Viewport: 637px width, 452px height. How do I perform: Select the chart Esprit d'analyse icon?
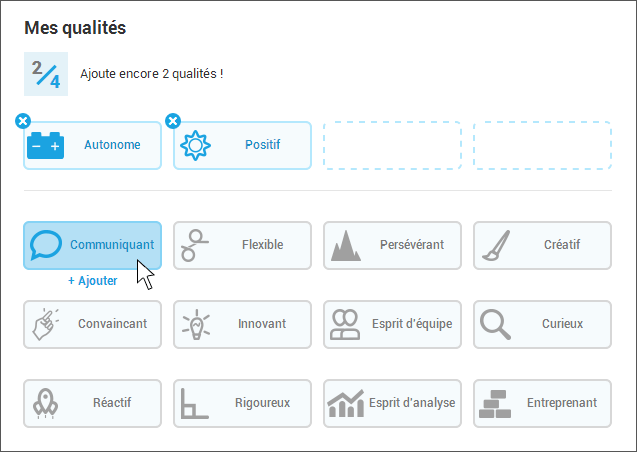[x=346, y=403]
